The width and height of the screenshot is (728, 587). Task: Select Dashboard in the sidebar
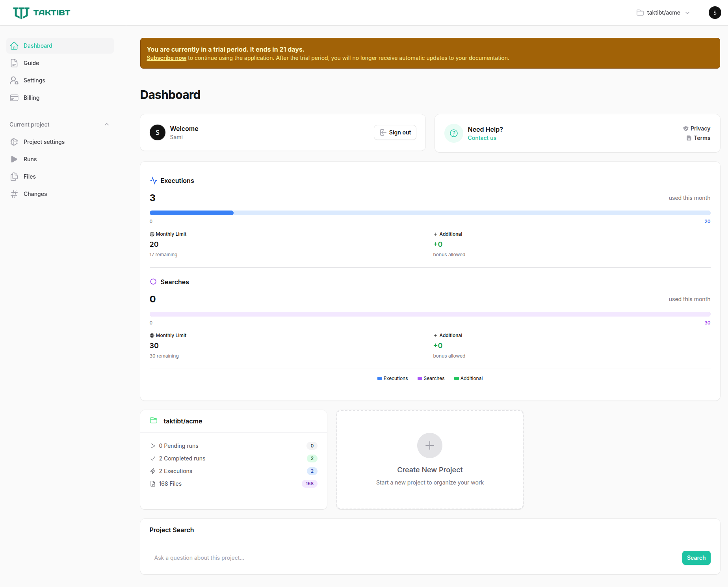(38, 46)
